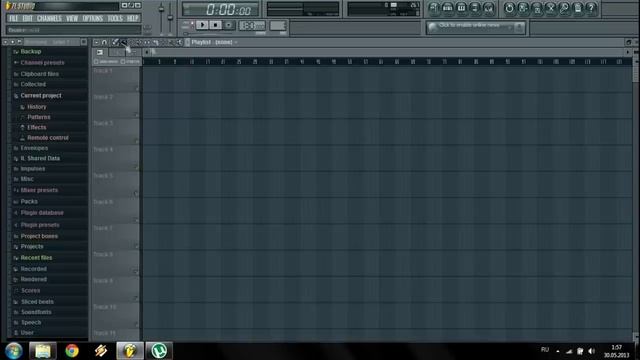Click the tempo display
This screenshot has width=640, height=360.
(252, 25)
